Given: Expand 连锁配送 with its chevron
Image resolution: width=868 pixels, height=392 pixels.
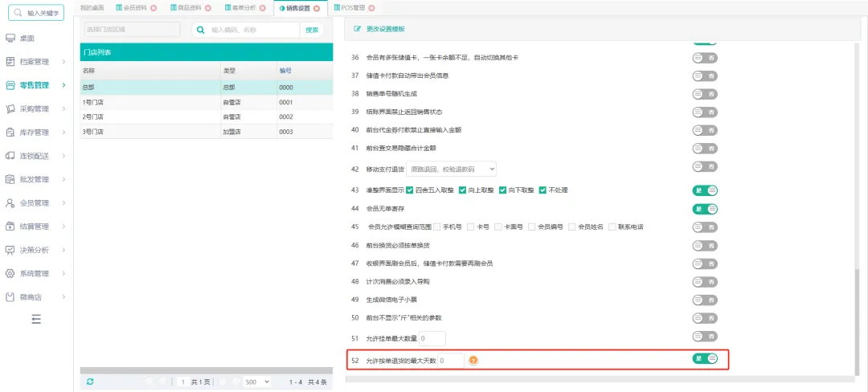Looking at the screenshot, I should click(64, 156).
